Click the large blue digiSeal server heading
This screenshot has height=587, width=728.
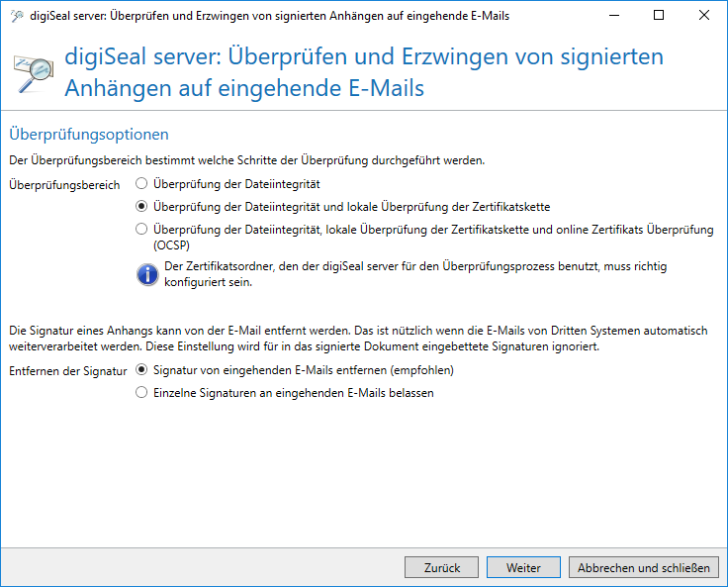pyautogui.click(x=364, y=72)
